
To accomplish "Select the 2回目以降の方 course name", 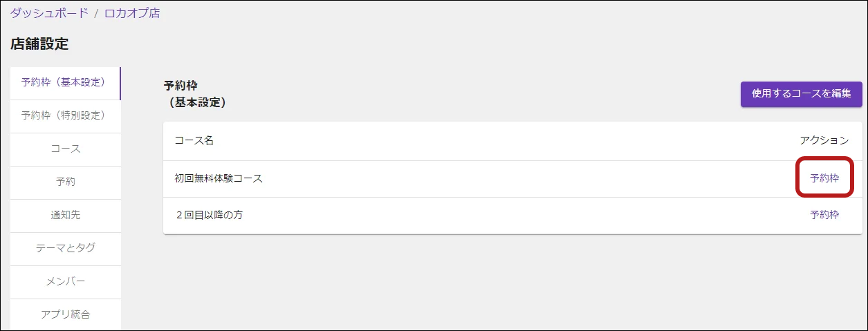I will 209,215.
